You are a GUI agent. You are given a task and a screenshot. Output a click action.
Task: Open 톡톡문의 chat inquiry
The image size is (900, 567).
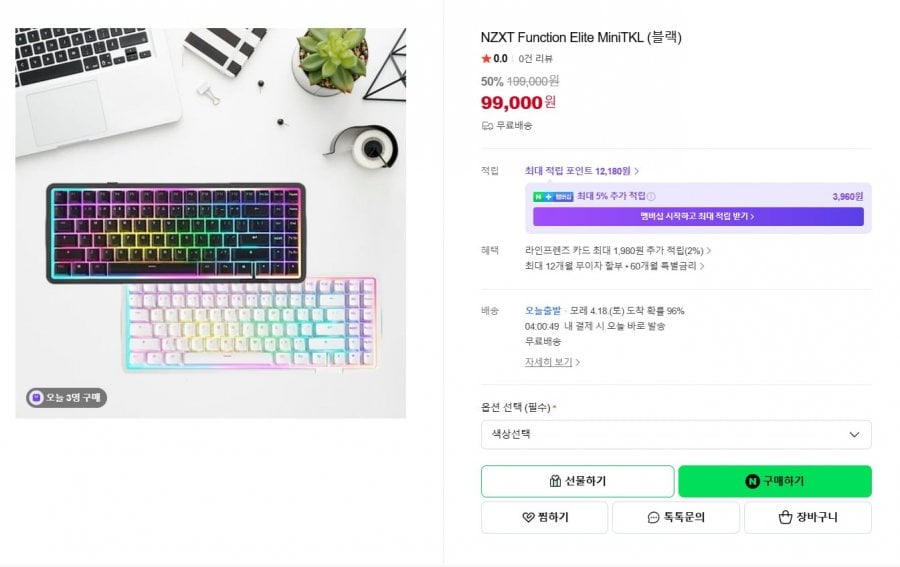click(675, 517)
